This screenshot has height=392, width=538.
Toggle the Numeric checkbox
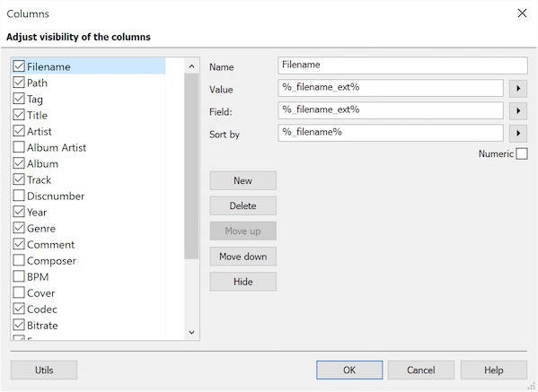pos(522,153)
